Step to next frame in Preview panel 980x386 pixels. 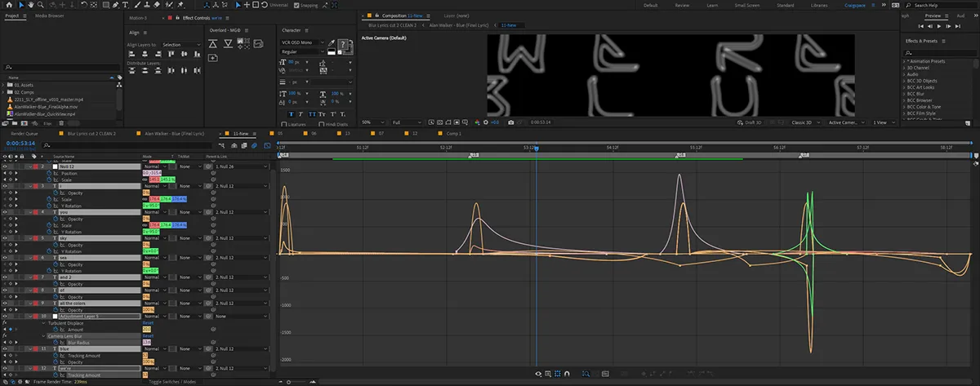948,26
